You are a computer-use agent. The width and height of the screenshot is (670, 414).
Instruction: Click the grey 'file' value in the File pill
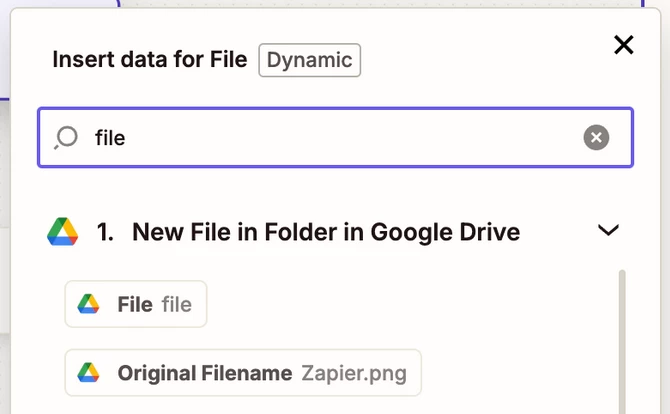[x=177, y=305]
